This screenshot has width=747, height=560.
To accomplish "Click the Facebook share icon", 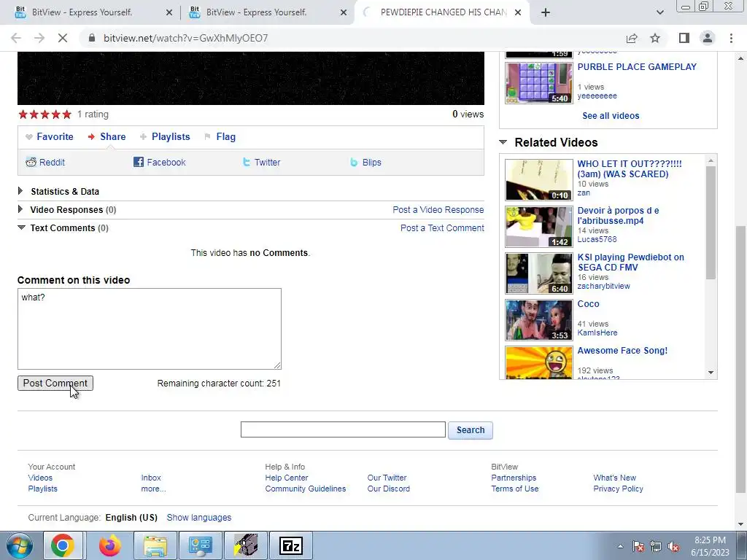I will click(138, 162).
